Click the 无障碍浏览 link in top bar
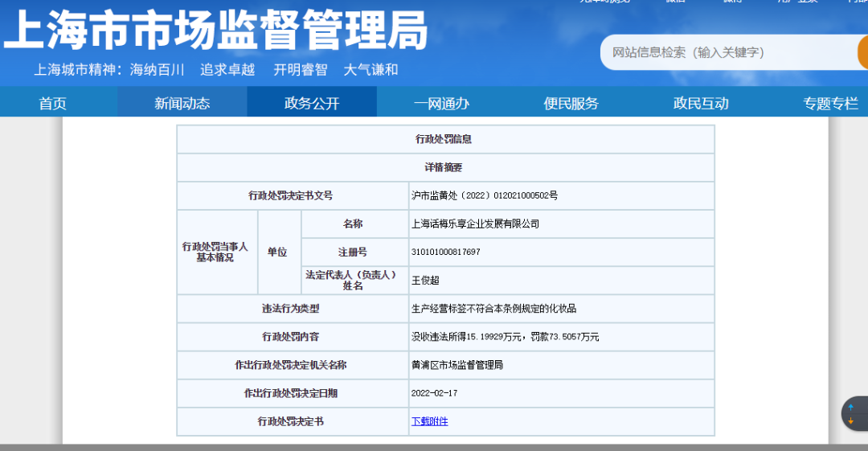868x451 pixels. click(x=604, y=2)
